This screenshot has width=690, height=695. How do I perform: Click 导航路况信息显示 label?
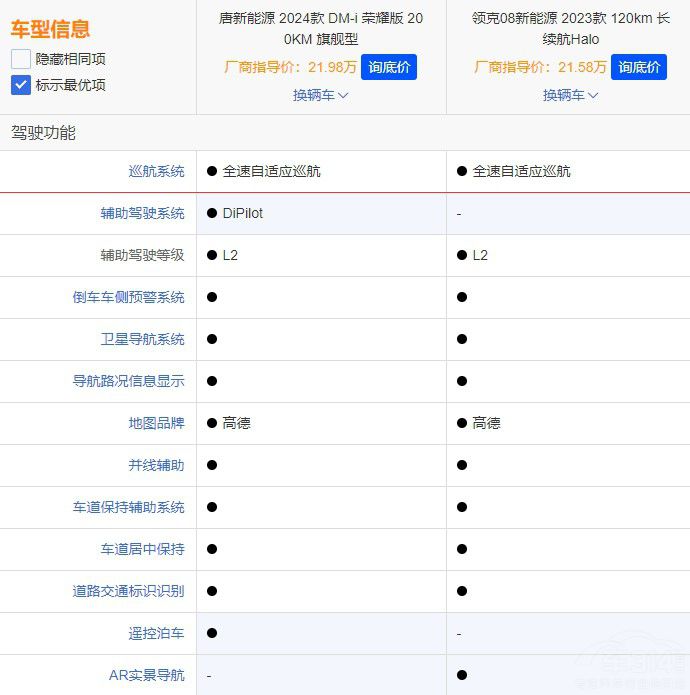coord(128,381)
